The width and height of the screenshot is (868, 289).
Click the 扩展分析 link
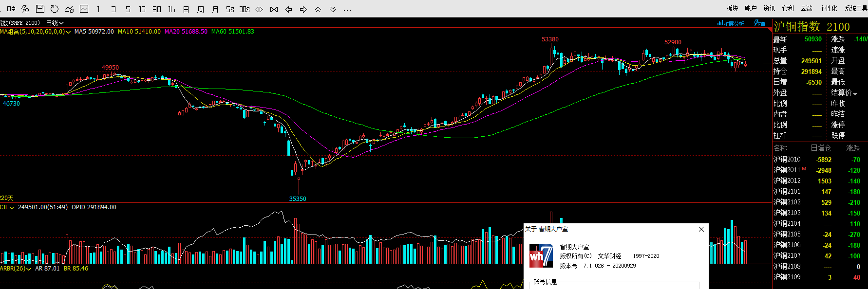(x=731, y=23)
